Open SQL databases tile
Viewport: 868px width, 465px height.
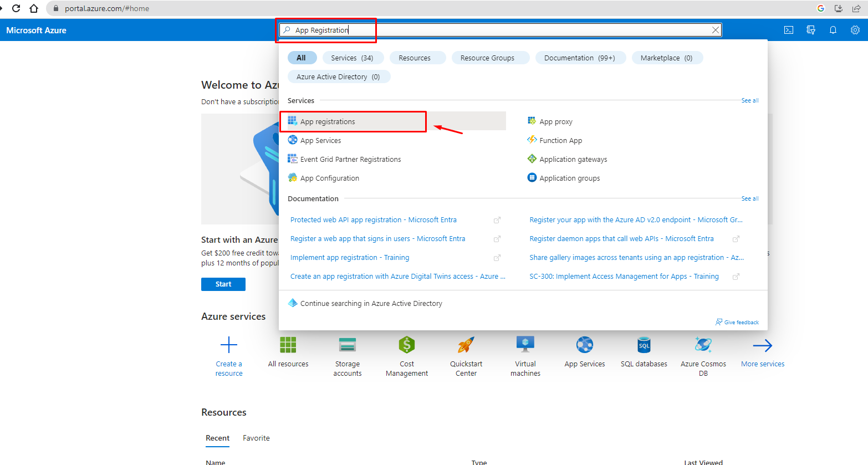(644, 352)
